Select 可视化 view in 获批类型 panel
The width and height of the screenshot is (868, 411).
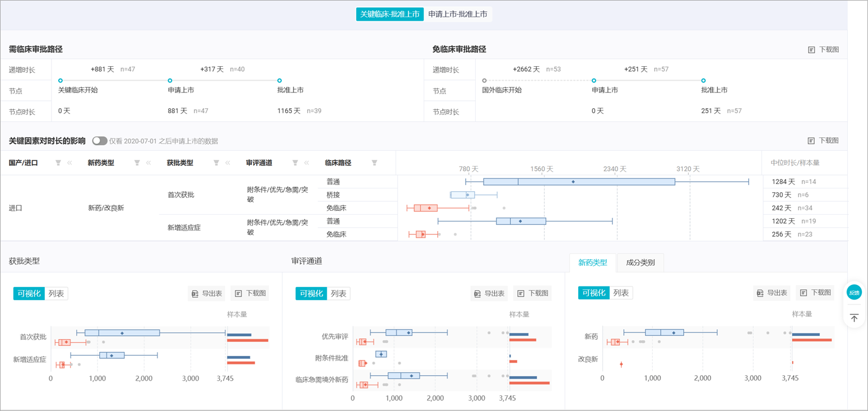tap(29, 293)
